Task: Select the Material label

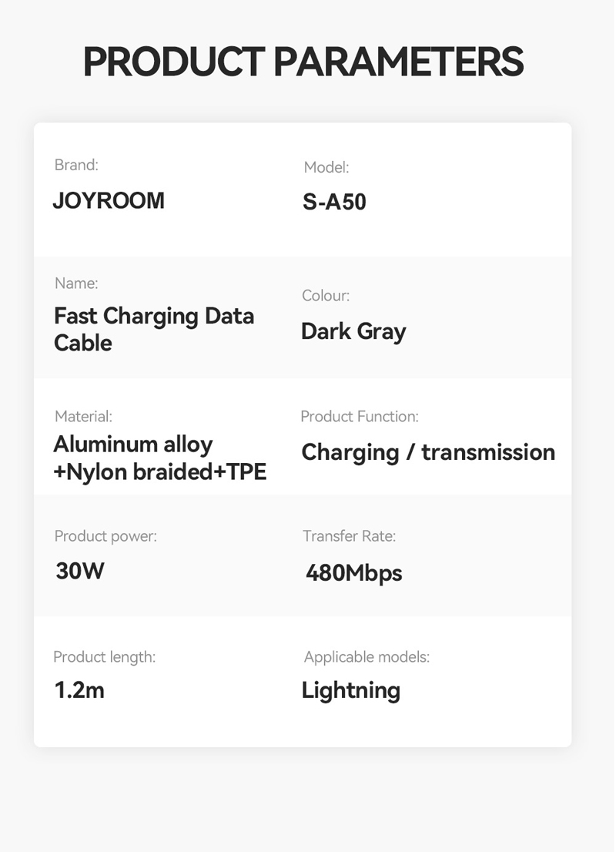Action: [x=83, y=416]
